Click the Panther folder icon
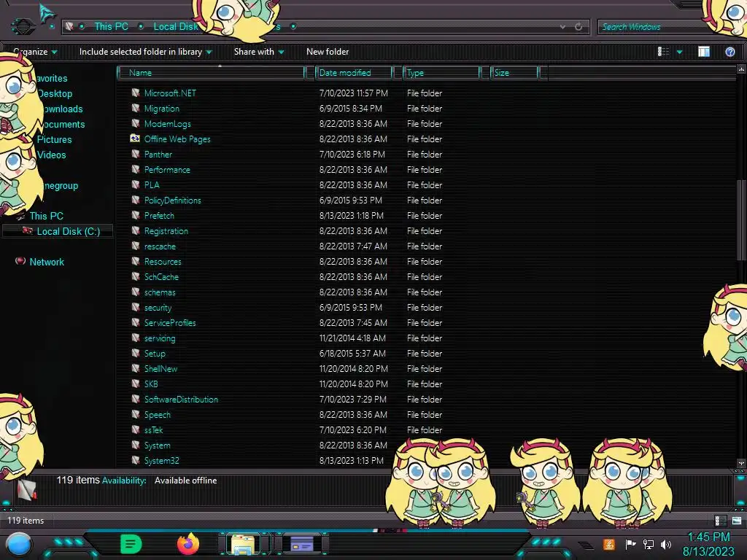The image size is (747, 560). click(x=135, y=154)
